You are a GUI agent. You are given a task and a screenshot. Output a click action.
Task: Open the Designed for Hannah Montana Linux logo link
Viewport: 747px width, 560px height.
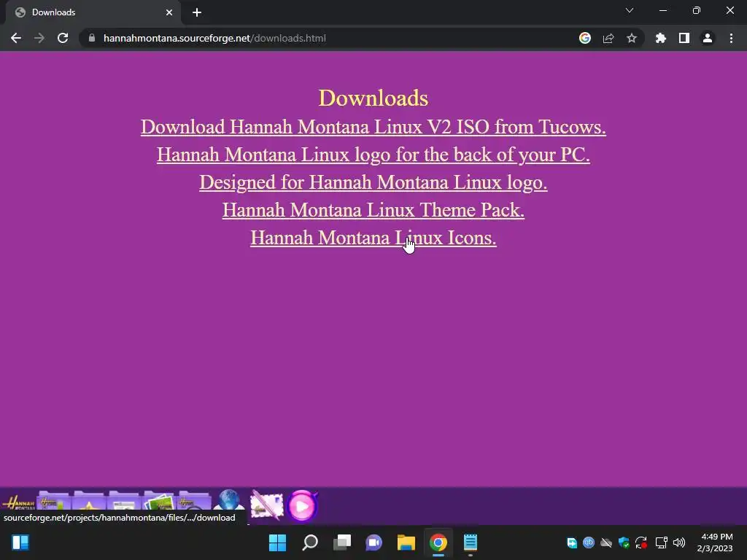click(x=373, y=182)
